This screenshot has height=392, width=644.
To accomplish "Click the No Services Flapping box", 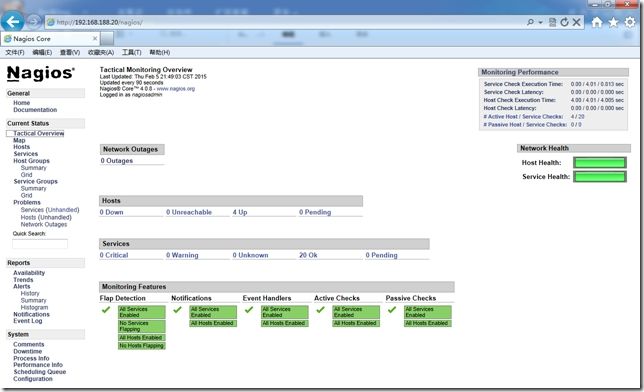I will pos(142,326).
